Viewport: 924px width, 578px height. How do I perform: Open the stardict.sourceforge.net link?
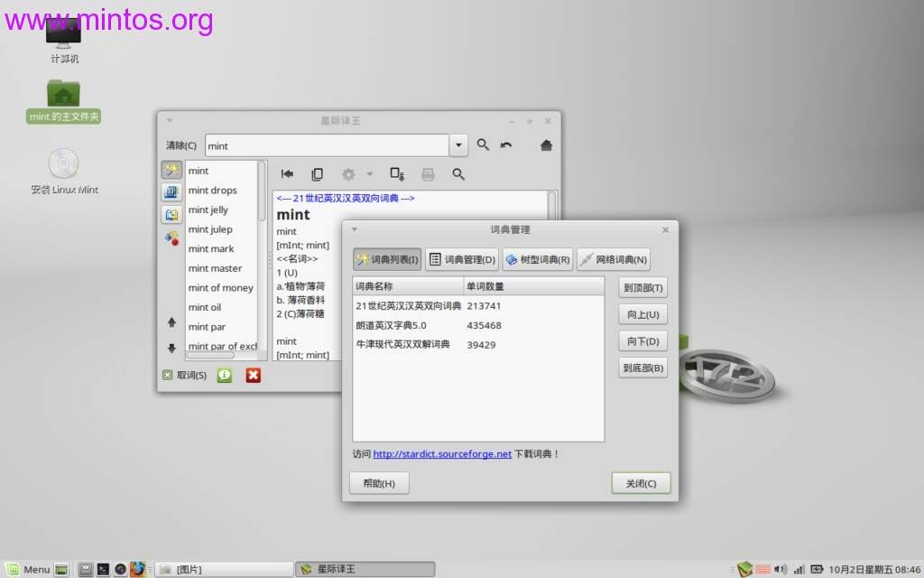click(442, 454)
